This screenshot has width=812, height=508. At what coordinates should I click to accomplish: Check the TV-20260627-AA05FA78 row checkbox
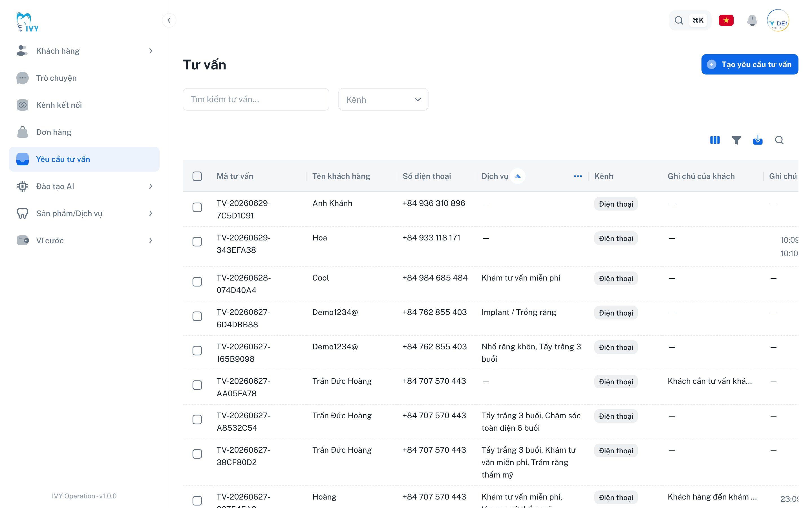pos(197,385)
